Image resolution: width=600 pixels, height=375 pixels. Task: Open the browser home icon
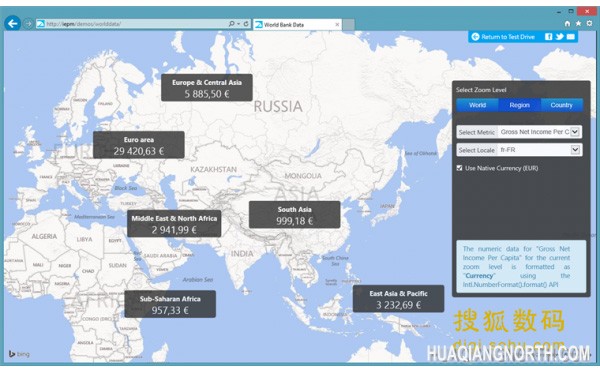click(567, 23)
